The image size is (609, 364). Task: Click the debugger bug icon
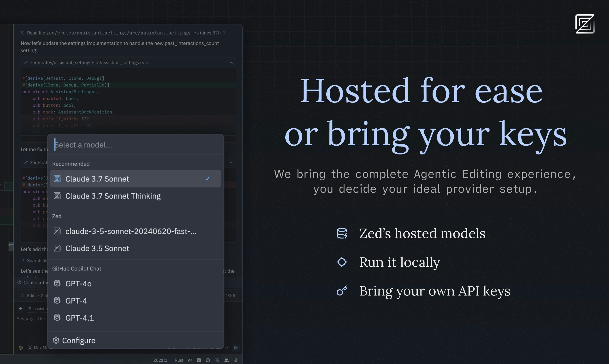coord(208,360)
